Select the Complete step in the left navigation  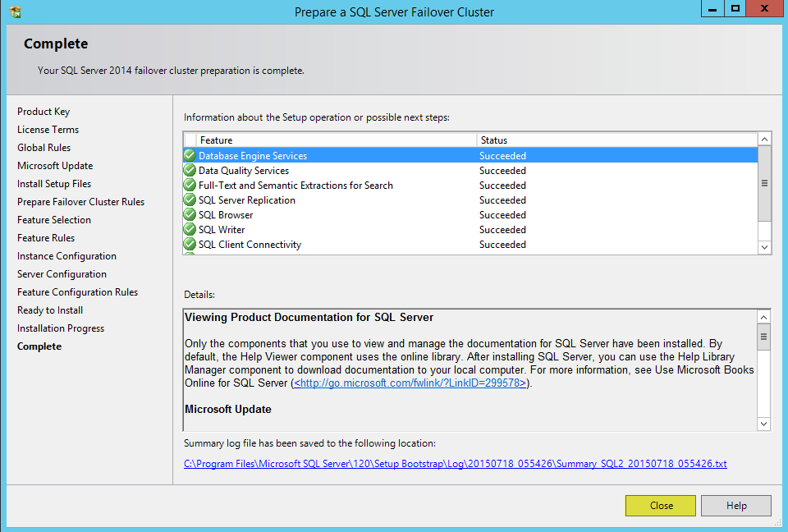[39, 346]
